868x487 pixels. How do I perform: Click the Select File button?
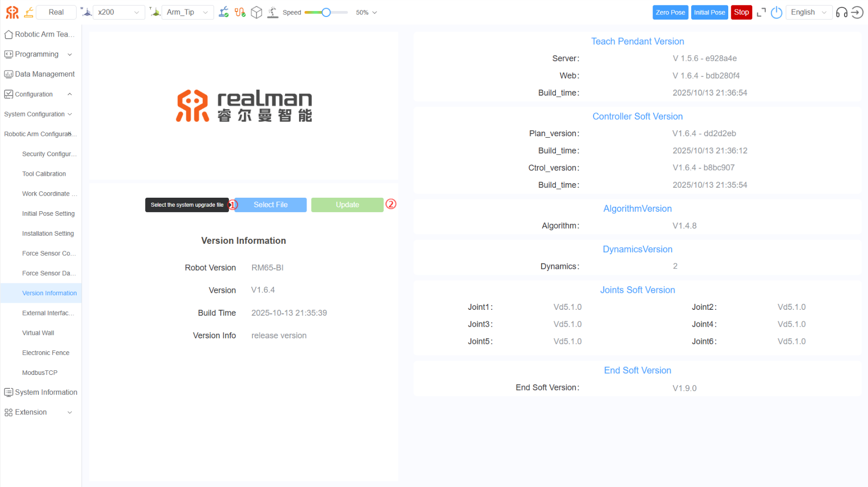[270, 205]
